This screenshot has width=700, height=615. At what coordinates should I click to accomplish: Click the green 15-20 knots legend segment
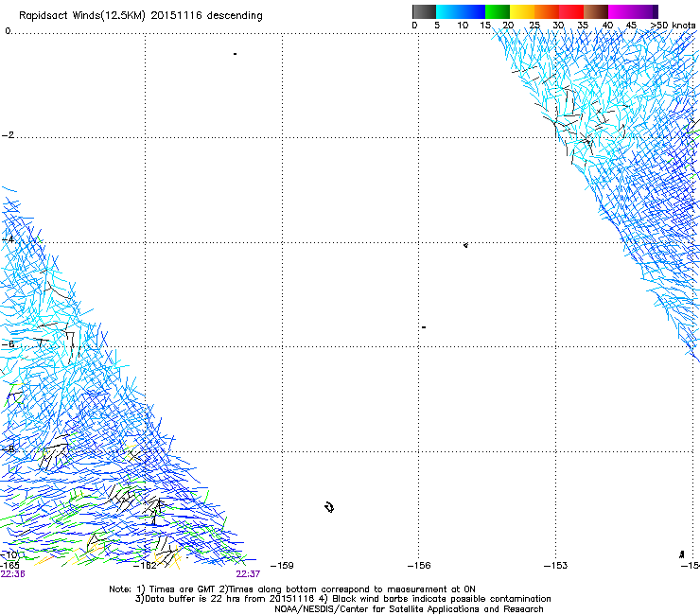[x=498, y=11]
